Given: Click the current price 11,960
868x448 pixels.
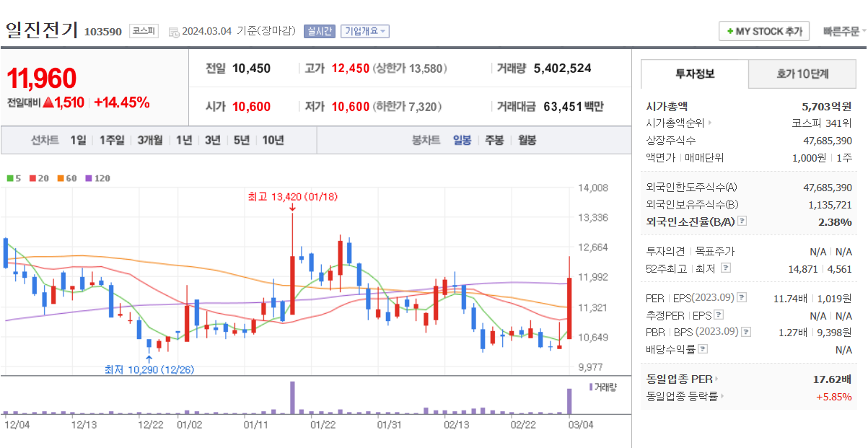Looking at the screenshot, I should (x=42, y=79).
